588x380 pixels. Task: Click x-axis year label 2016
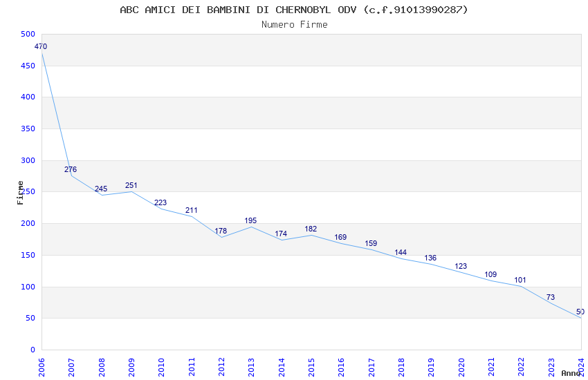click(341, 368)
